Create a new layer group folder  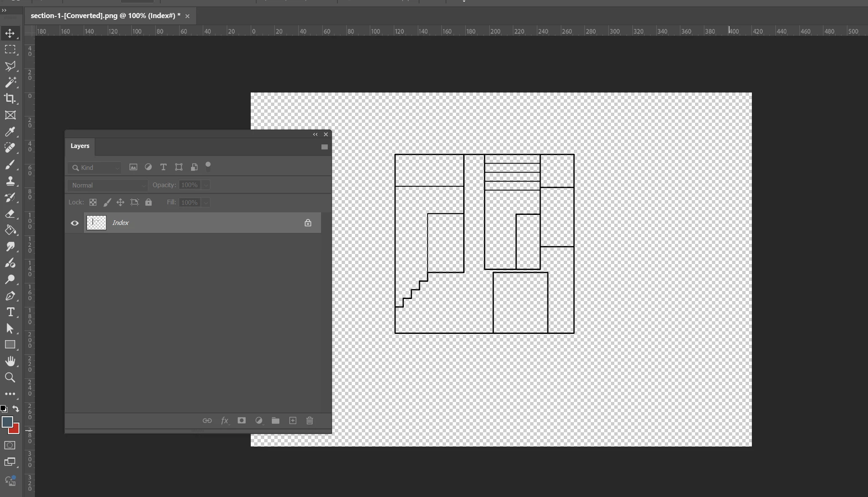point(276,420)
